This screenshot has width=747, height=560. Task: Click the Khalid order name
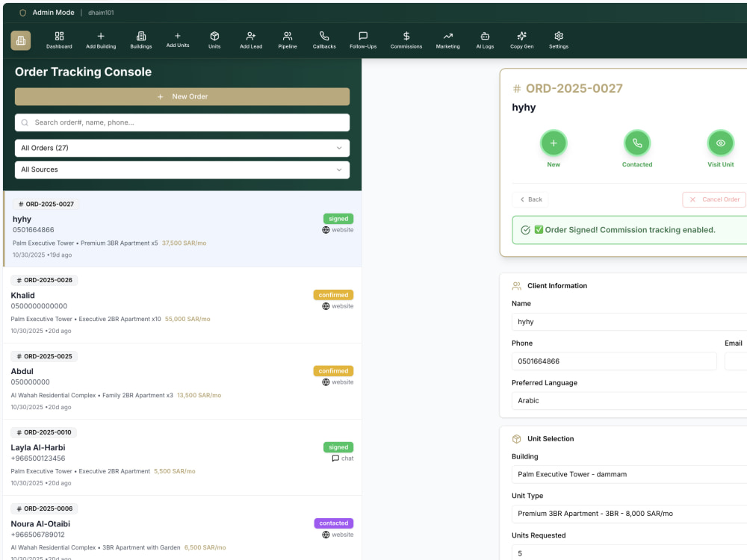coord(23,295)
